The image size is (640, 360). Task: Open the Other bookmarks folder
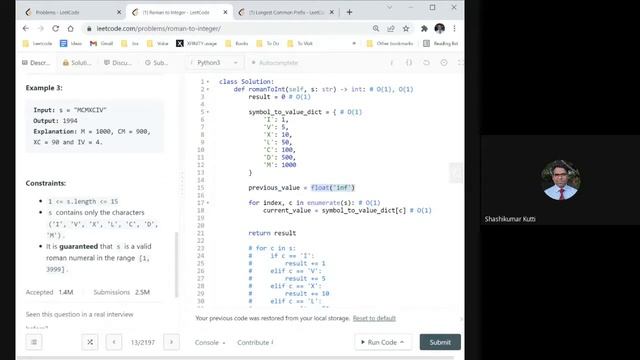[x=390, y=43]
